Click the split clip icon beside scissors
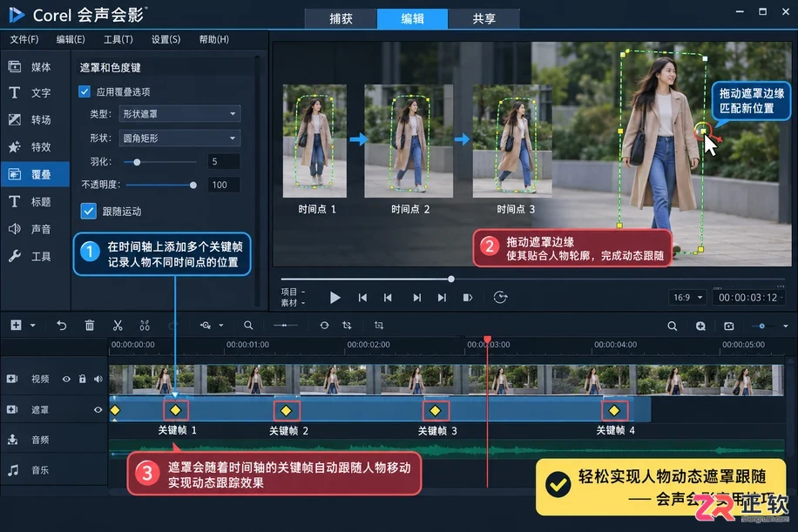 click(x=145, y=326)
